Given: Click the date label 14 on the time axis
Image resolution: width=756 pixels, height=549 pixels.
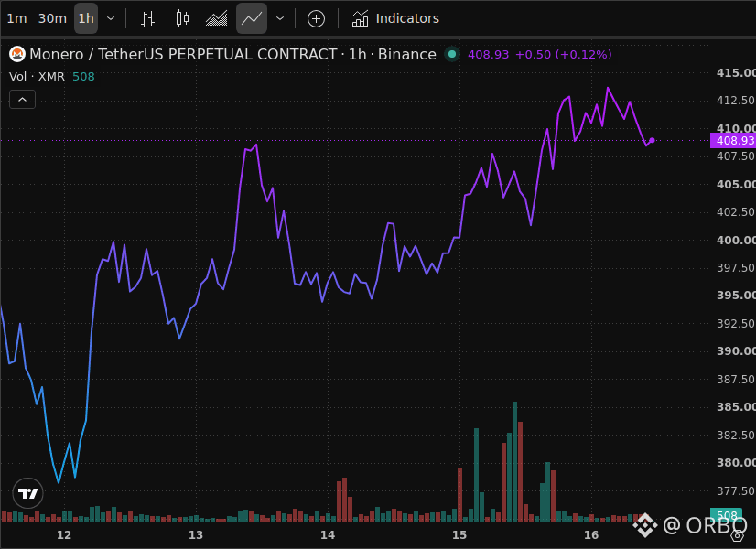Looking at the screenshot, I should coord(328,534).
